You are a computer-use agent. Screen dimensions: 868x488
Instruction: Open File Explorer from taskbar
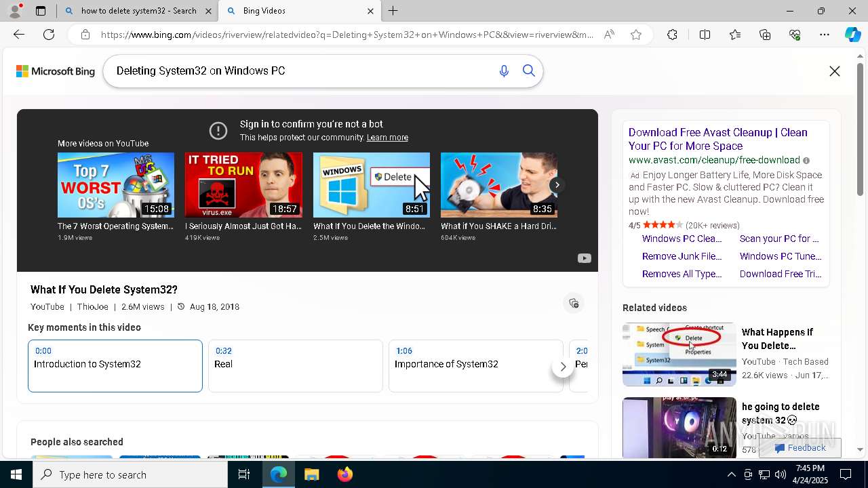(311, 474)
